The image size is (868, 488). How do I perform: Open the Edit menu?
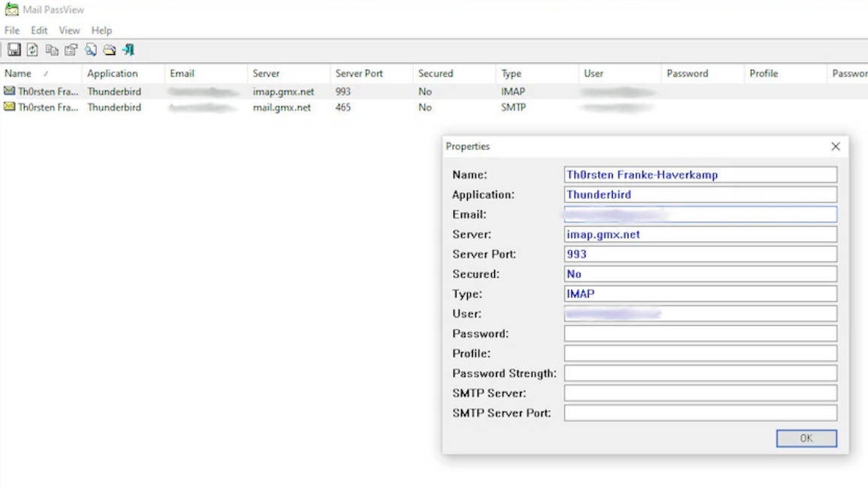point(38,30)
